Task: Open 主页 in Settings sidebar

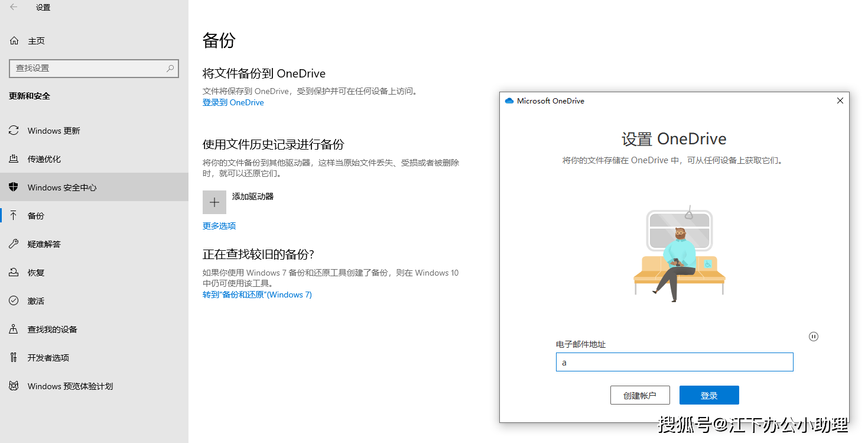Action: (95, 41)
